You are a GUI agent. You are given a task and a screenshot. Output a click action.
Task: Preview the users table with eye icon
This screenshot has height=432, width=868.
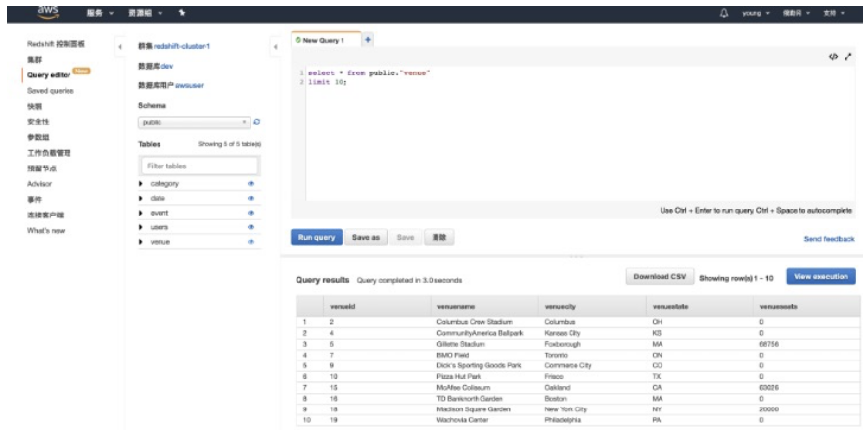(x=251, y=227)
